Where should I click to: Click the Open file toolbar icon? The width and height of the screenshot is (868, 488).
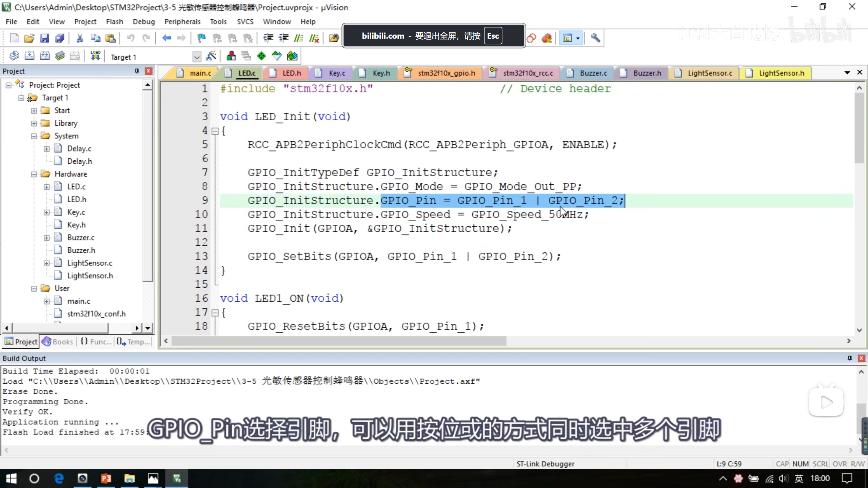click(29, 38)
